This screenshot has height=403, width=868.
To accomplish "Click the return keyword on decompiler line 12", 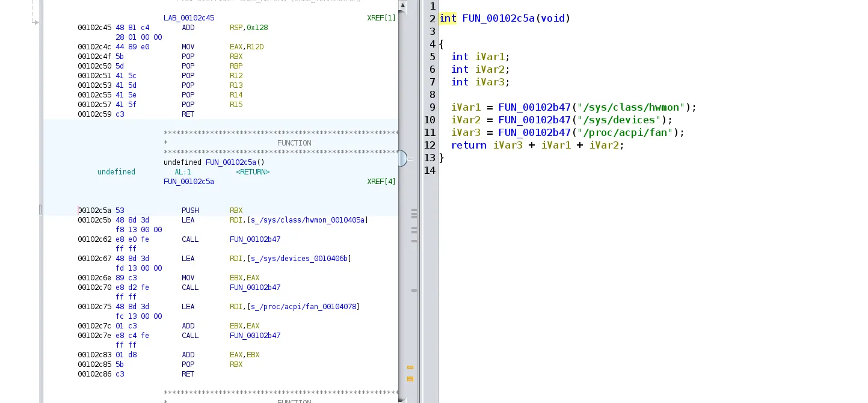I will pos(469,145).
